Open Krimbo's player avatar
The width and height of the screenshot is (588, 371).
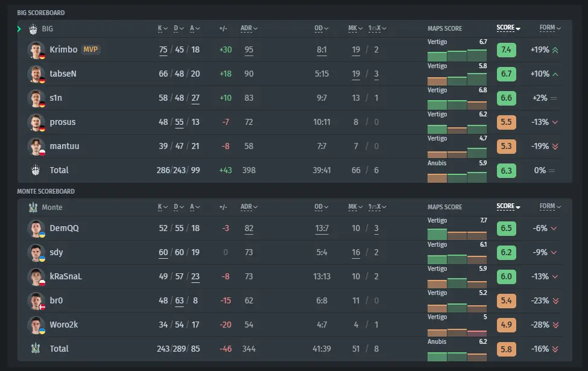coord(36,50)
